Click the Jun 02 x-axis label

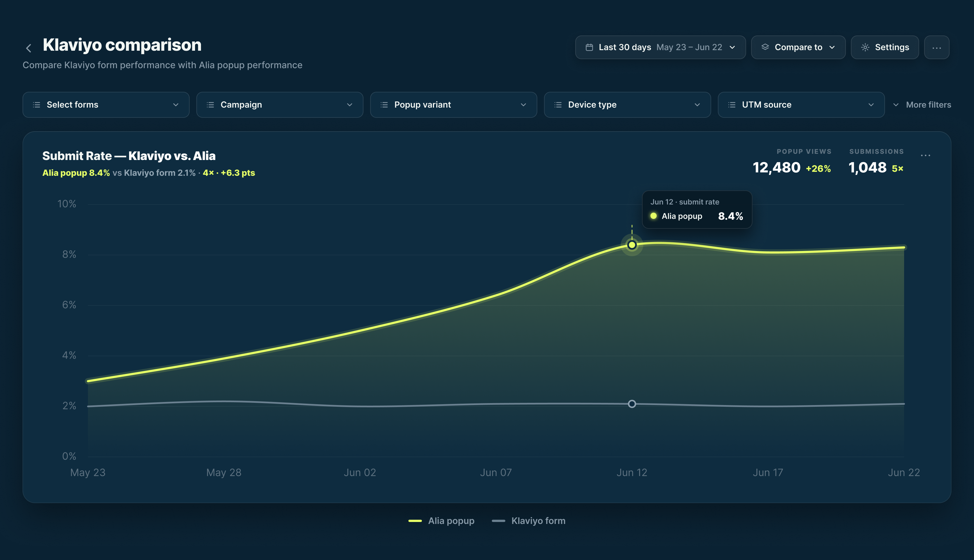click(x=360, y=473)
